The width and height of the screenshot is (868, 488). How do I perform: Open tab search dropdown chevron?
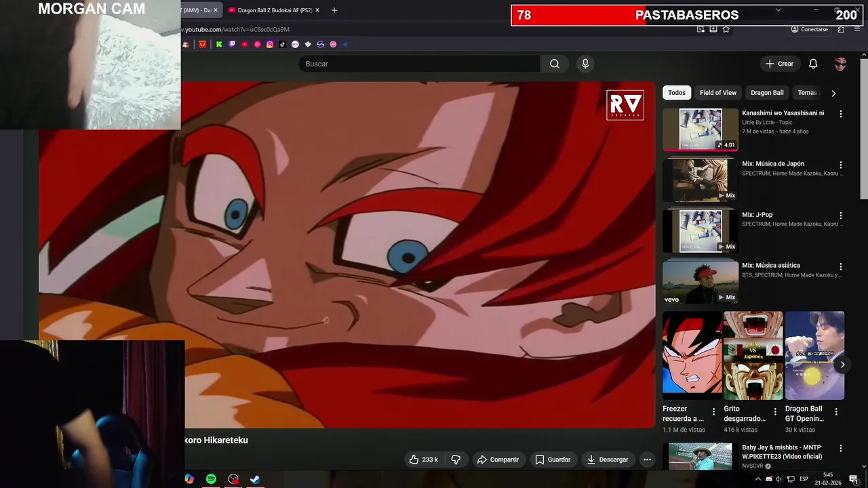pos(778,10)
